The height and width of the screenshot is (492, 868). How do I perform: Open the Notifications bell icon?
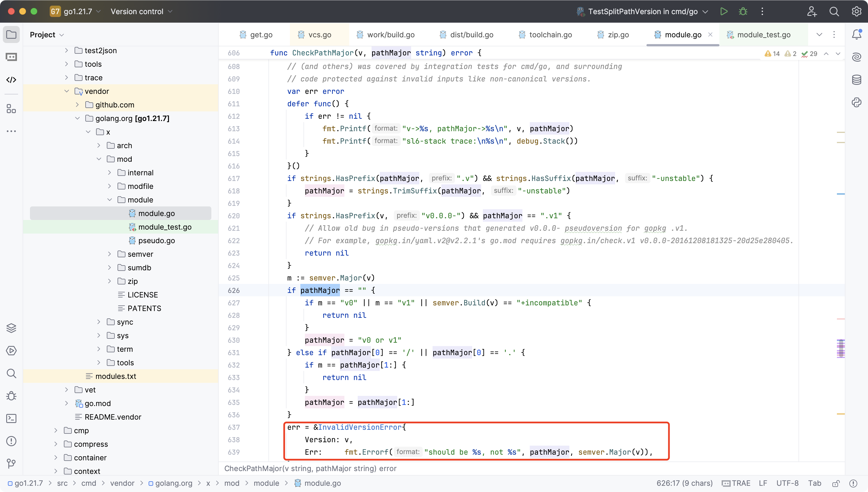pos(856,34)
